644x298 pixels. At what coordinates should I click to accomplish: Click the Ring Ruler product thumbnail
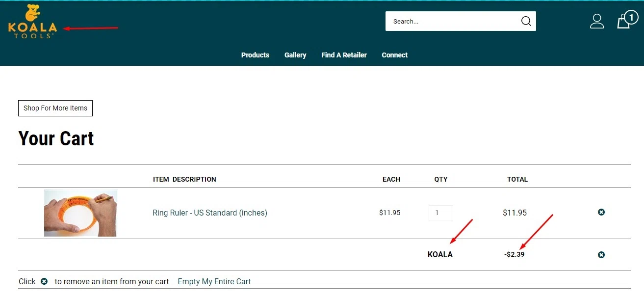tap(80, 213)
